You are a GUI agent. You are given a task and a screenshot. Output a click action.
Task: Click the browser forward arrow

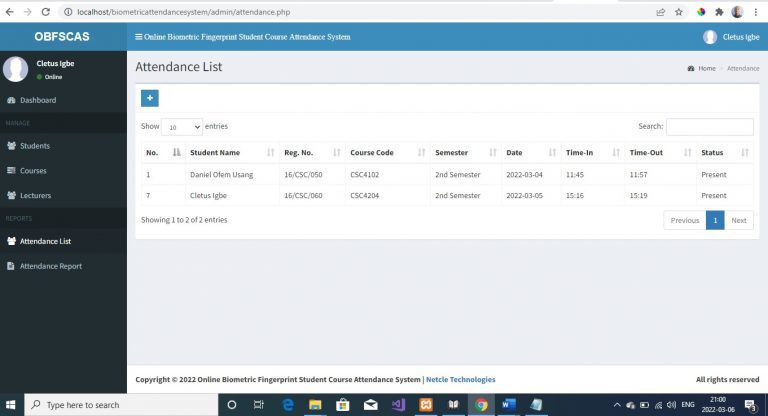pos(27,12)
